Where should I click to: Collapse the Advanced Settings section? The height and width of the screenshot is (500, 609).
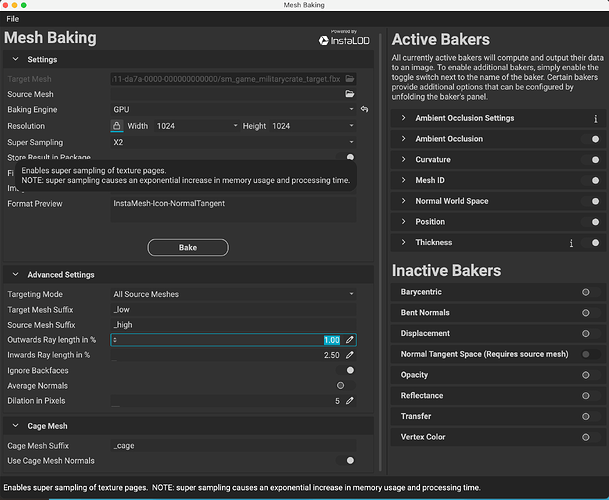pos(14,275)
